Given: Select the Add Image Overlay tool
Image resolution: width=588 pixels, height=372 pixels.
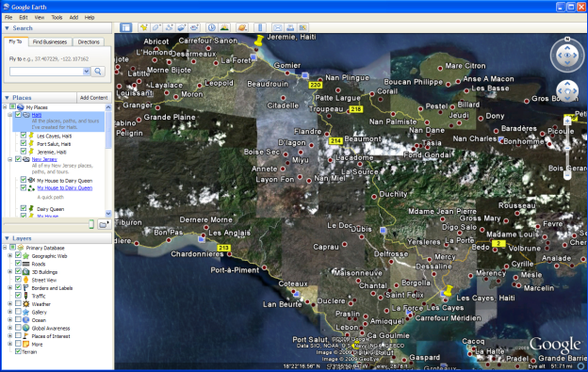Looking at the screenshot, I should pos(182,27).
